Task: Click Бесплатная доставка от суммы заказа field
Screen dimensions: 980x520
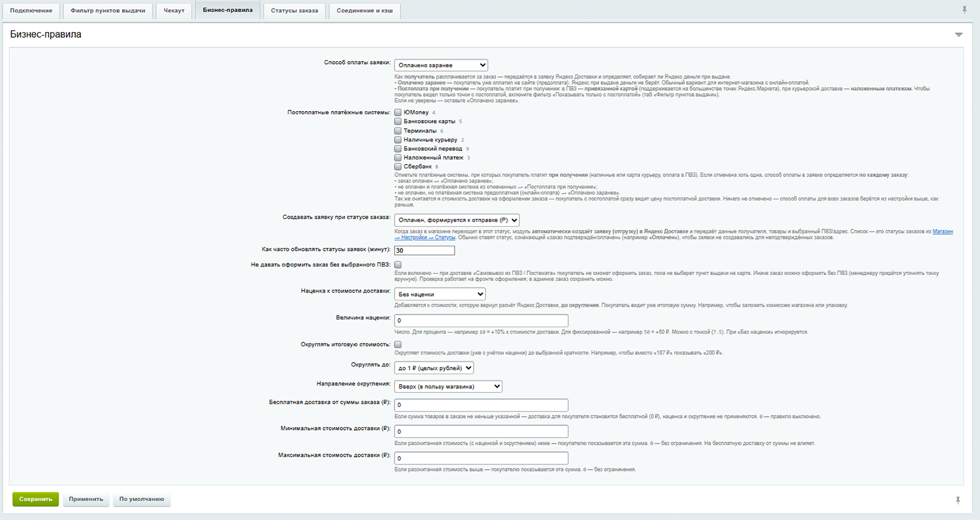Action: pyautogui.click(x=481, y=405)
